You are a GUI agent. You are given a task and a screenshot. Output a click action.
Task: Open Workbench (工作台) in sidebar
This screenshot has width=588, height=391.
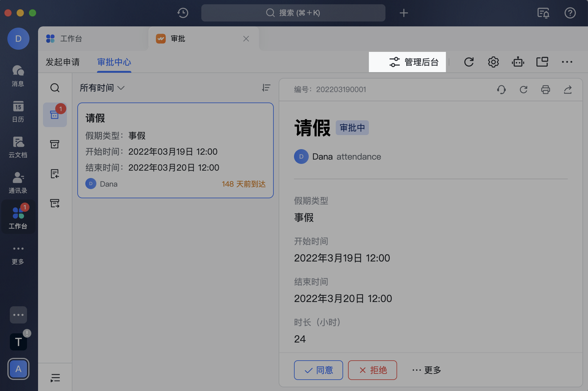(x=18, y=217)
